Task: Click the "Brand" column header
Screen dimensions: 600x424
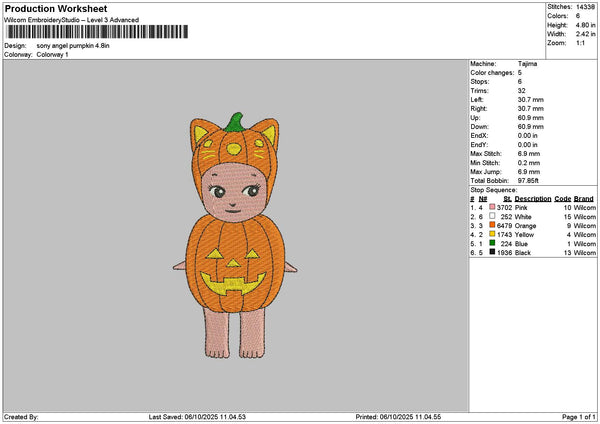Action: pos(584,199)
